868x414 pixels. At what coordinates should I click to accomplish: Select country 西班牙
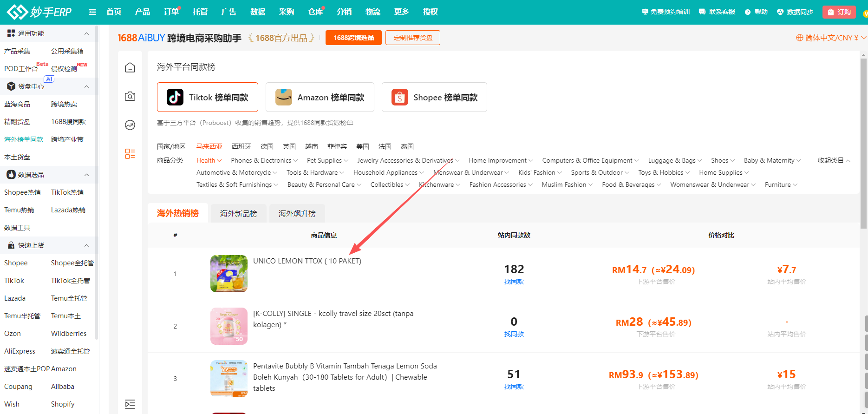click(x=241, y=146)
